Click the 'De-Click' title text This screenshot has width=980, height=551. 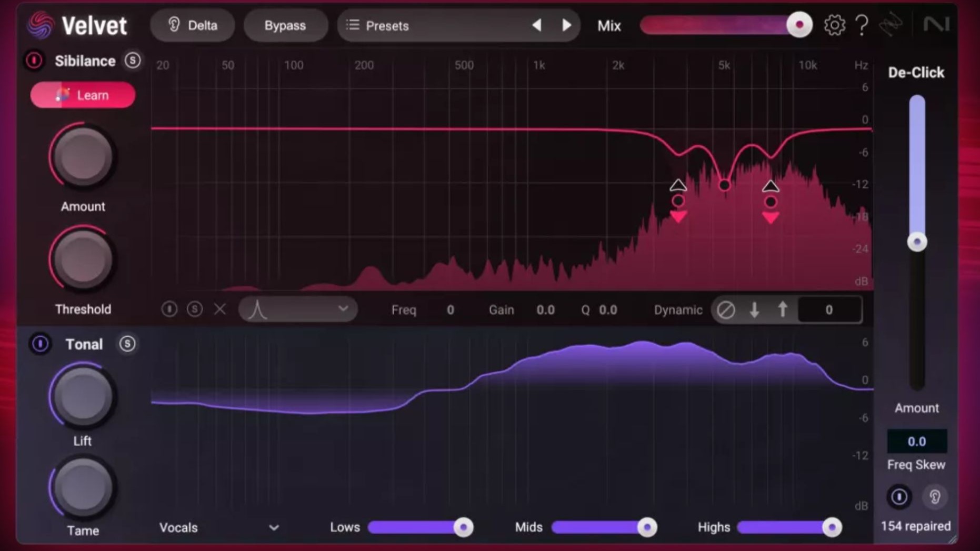tap(916, 72)
